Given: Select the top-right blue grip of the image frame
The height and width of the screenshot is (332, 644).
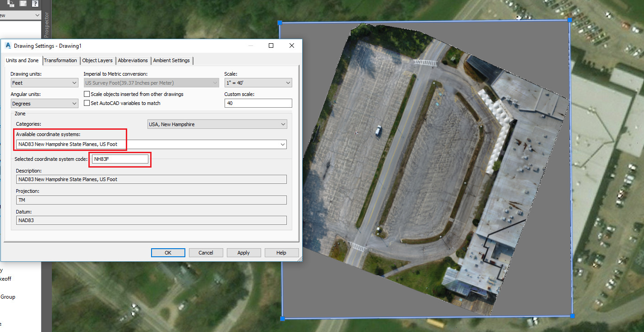Looking at the screenshot, I should [x=570, y=20].
